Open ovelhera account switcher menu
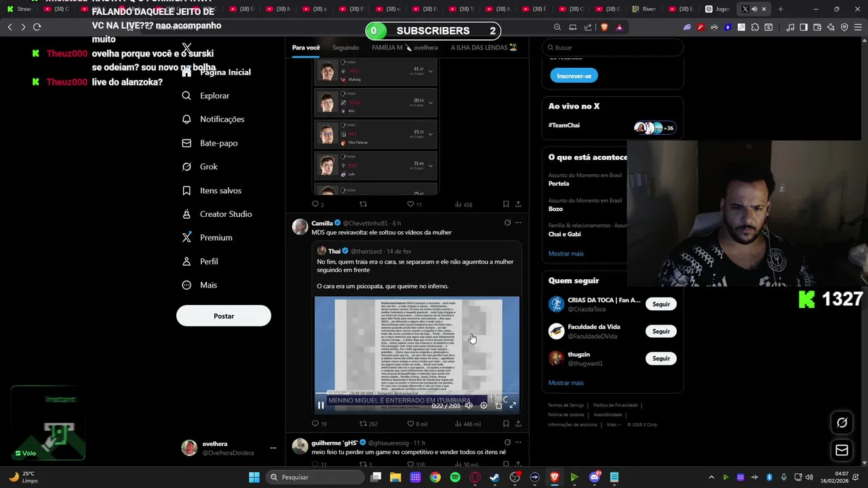Viewport: 868px width, 488px height. 273,448
